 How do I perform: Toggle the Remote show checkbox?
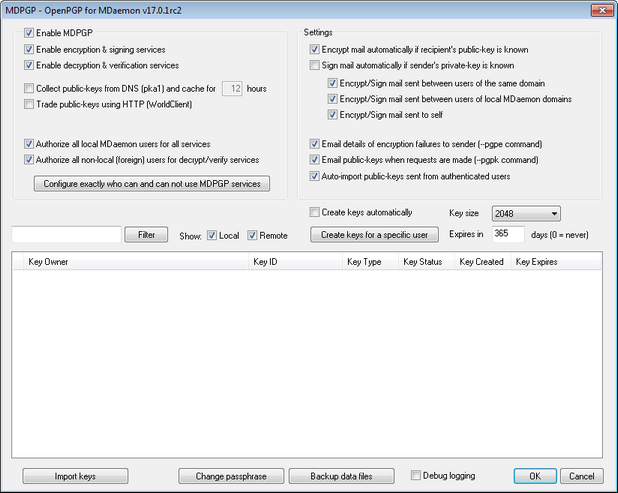252,235
